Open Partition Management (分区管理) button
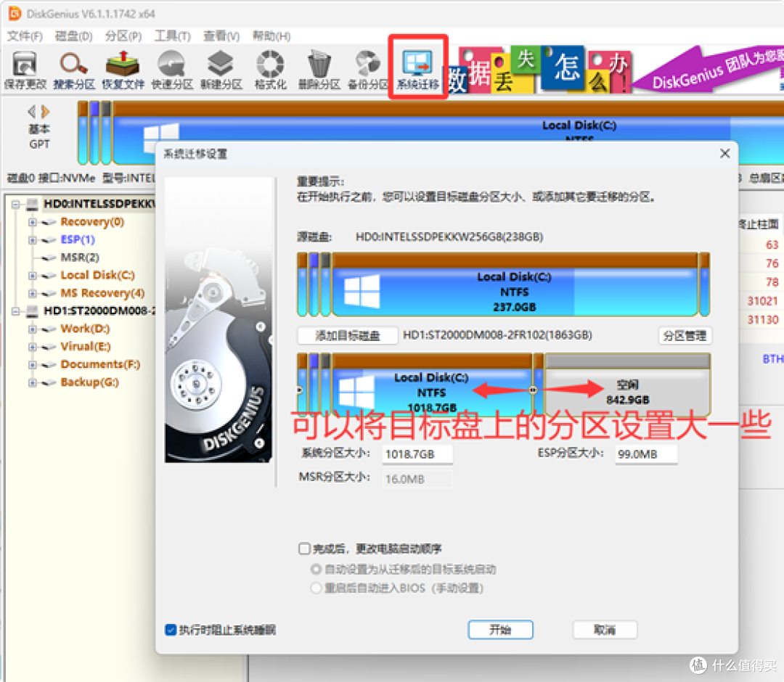This screenshot has height=682, width=784. 685,336
